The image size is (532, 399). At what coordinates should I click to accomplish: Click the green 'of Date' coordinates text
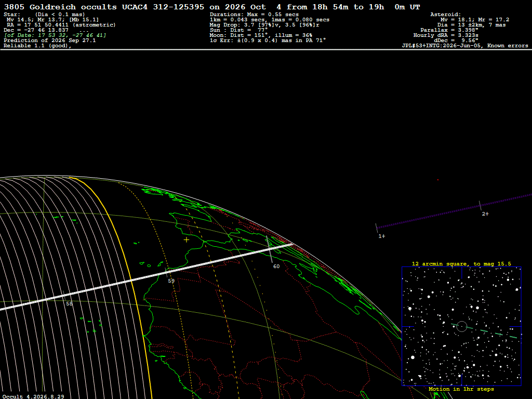(x=55, y=35)
